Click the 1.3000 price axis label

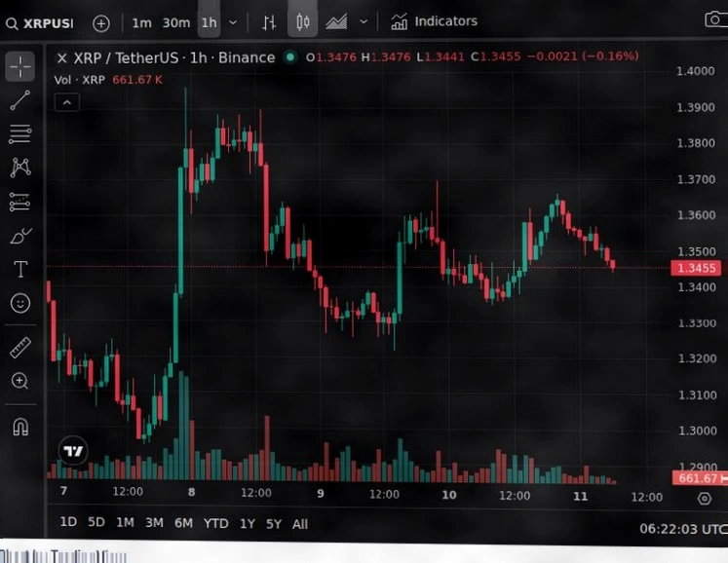[x=698, y=431]
